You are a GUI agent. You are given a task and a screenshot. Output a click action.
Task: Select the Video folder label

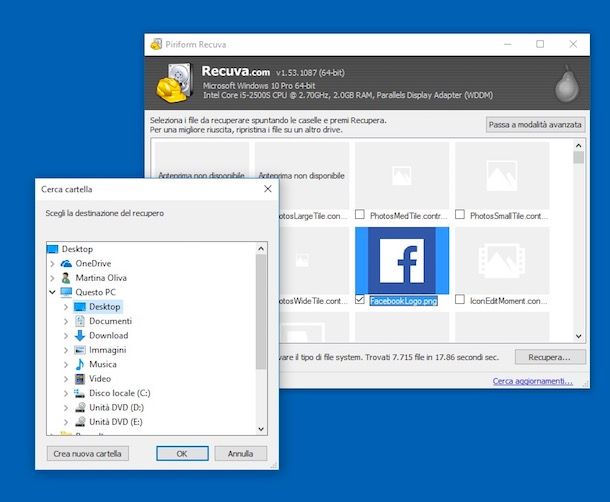click(x=100, y=379)
